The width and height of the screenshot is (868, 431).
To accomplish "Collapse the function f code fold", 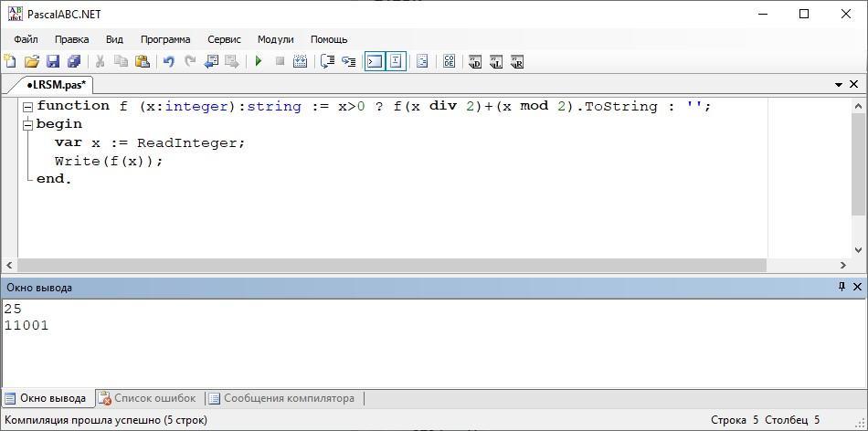I will pyautogui.click(x=27, y=106).
